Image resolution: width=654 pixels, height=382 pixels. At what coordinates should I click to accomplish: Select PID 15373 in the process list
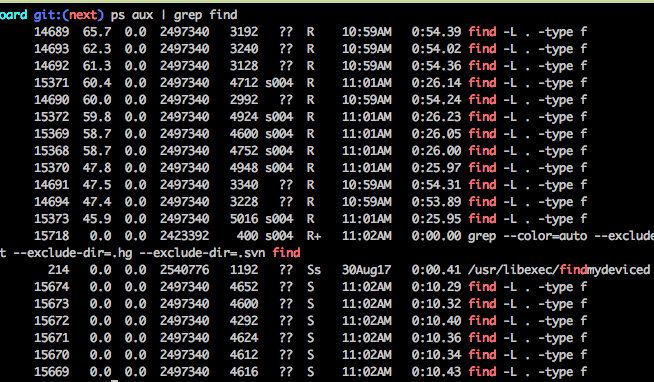51,219
